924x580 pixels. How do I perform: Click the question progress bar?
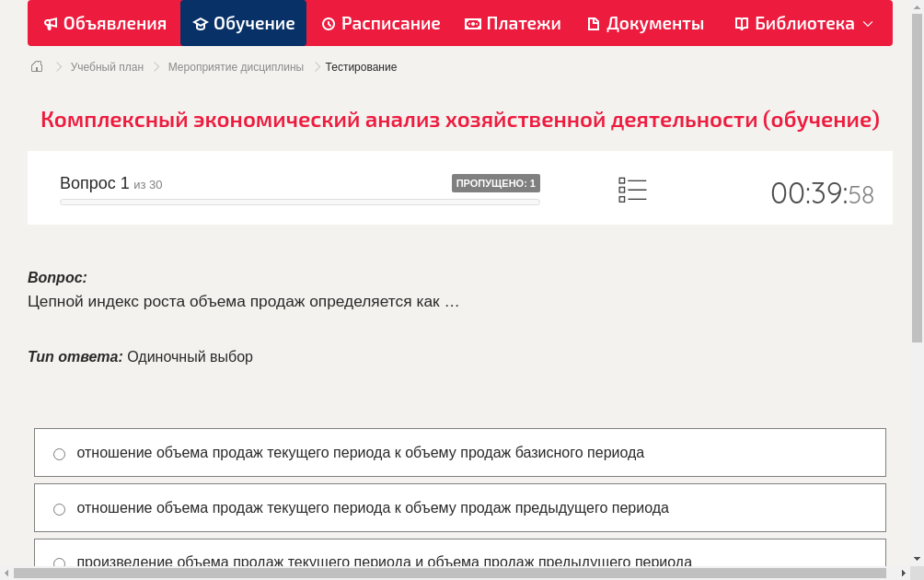coord(299,202)
